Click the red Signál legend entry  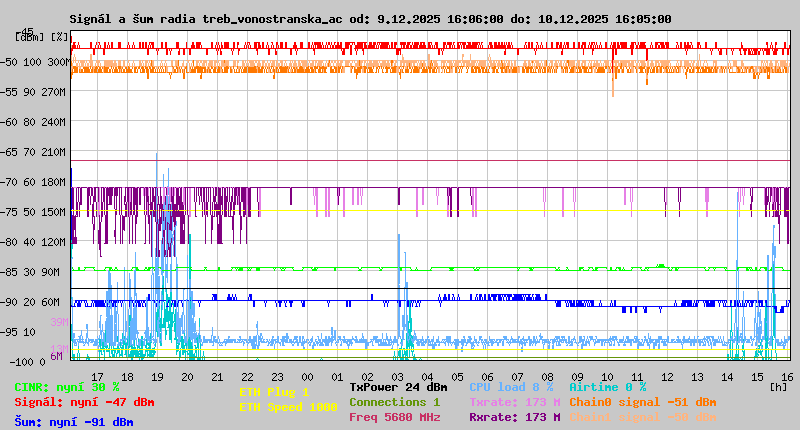point(84,402)
